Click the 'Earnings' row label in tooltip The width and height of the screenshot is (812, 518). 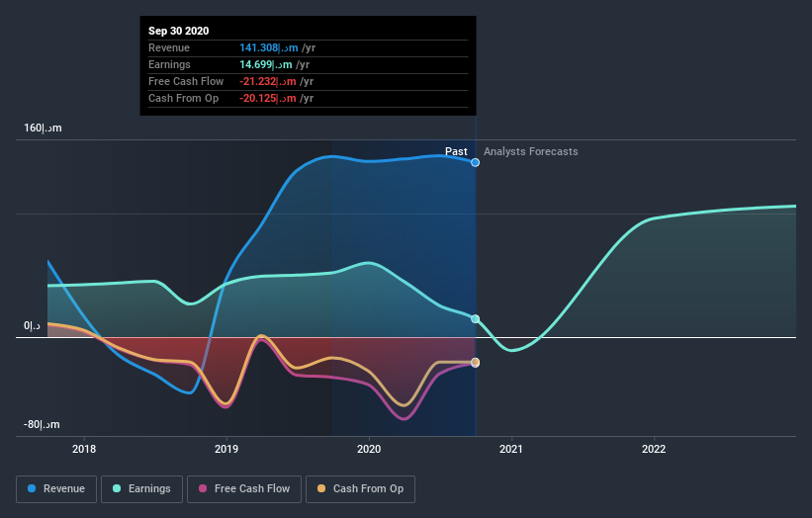[x=169, y=64]
